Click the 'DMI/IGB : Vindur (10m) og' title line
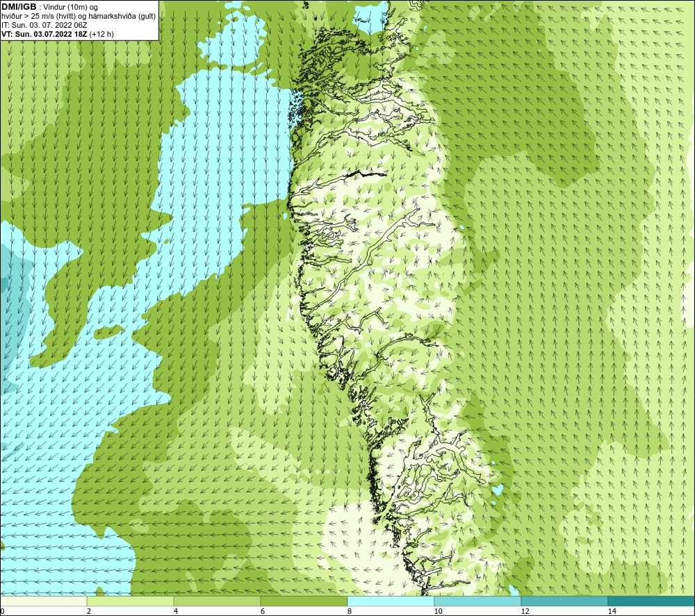This screenshot has height=616, width=695. [49, 7]
